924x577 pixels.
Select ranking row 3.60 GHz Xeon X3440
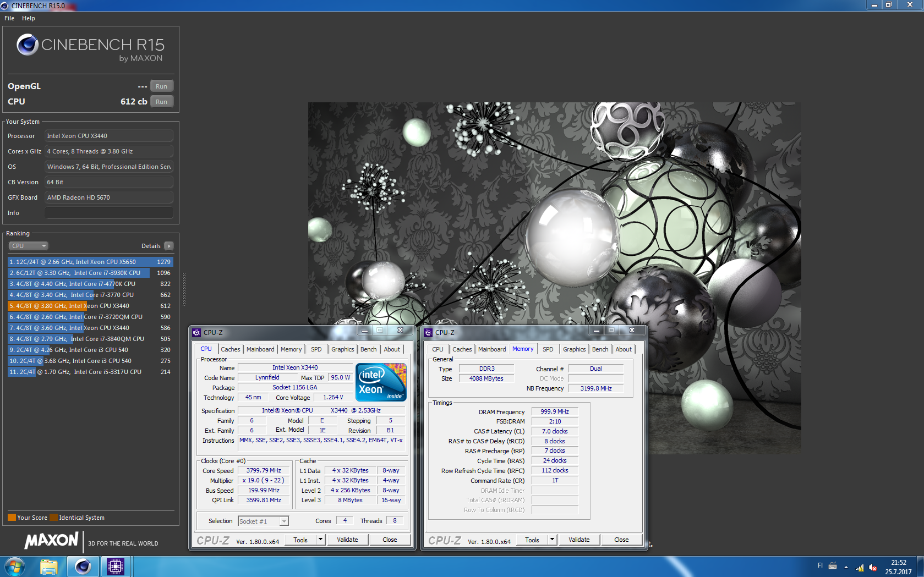pos(90,328)
